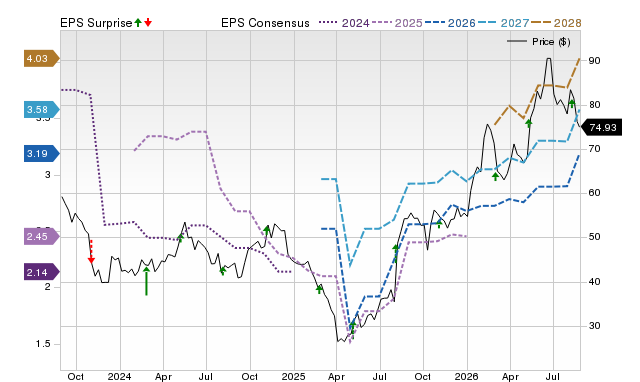Select the red negative EPS surprise marker in late 2023
Screen dimensions: 640x382
(91, 252)
